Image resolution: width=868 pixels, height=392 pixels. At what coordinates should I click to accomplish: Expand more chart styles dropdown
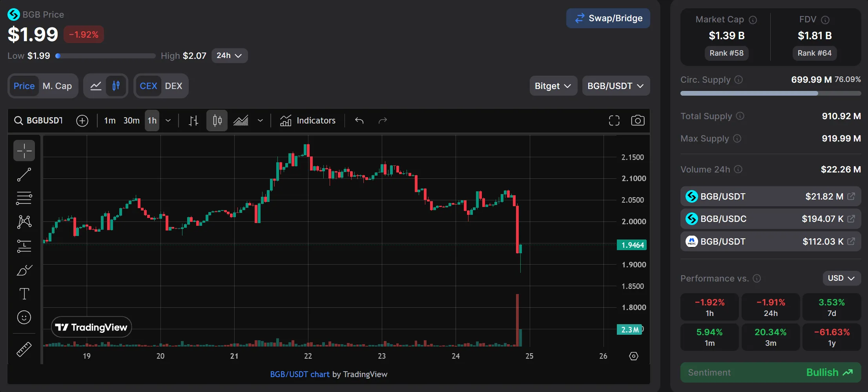(260, 120)
